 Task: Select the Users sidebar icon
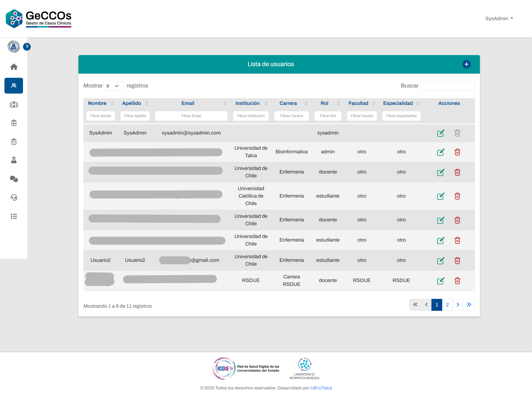(x=14, y=86)
